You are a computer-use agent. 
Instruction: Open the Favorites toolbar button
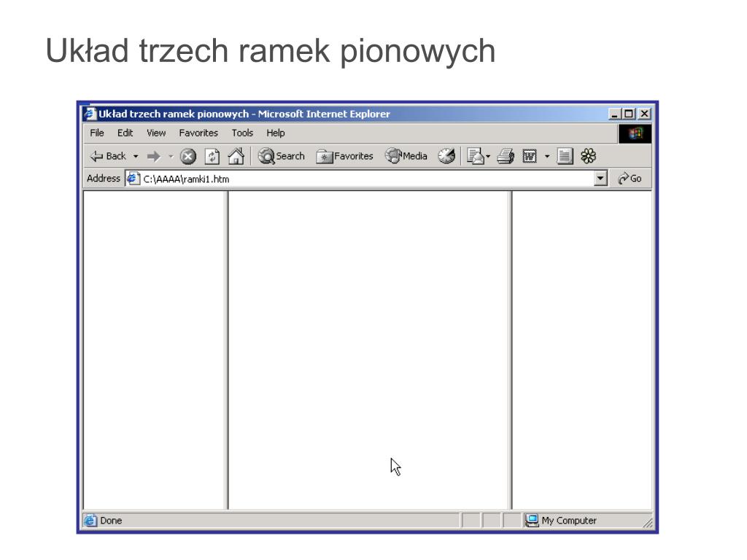344,156
